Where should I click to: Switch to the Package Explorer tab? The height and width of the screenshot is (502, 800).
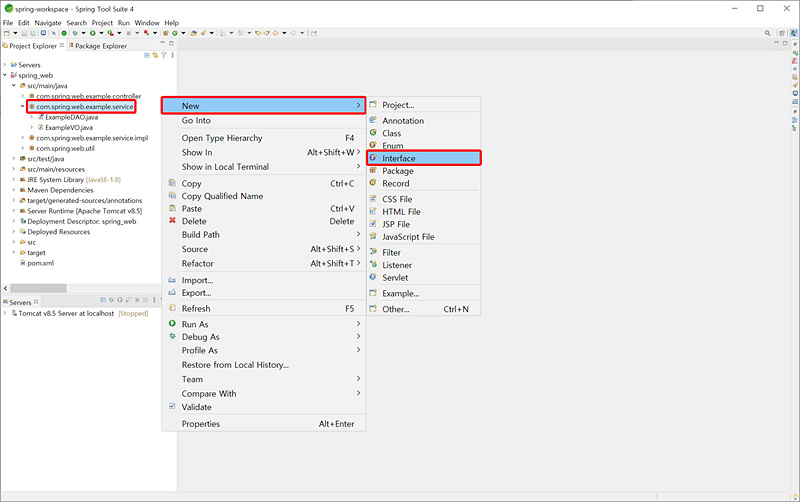pos(97,46)
